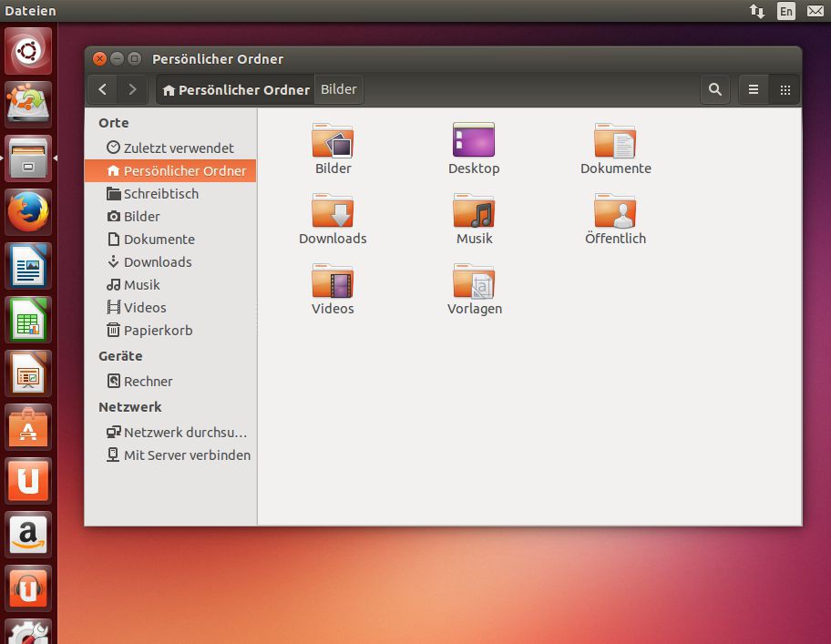
Task: Switch to list view
Action: click(754, 89)
